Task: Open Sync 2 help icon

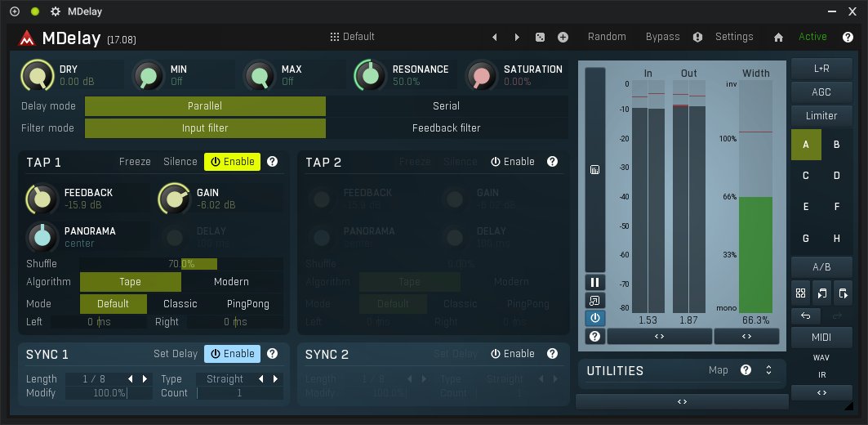Action: (x=552, y=354)
